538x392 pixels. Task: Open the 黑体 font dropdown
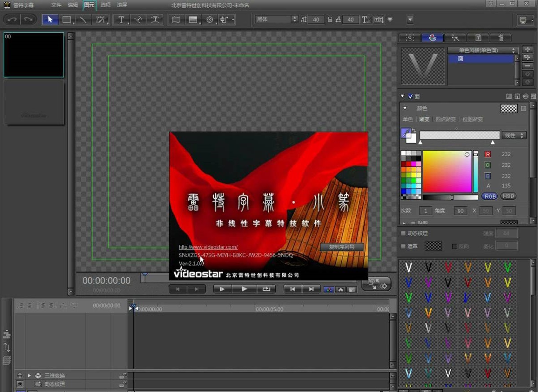(277, 20)
